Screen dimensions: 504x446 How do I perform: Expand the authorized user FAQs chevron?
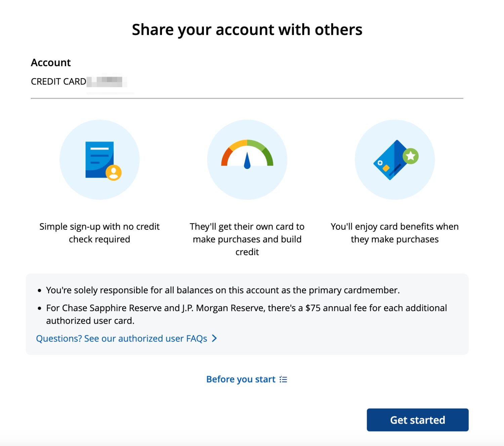(x=215, y=339)
